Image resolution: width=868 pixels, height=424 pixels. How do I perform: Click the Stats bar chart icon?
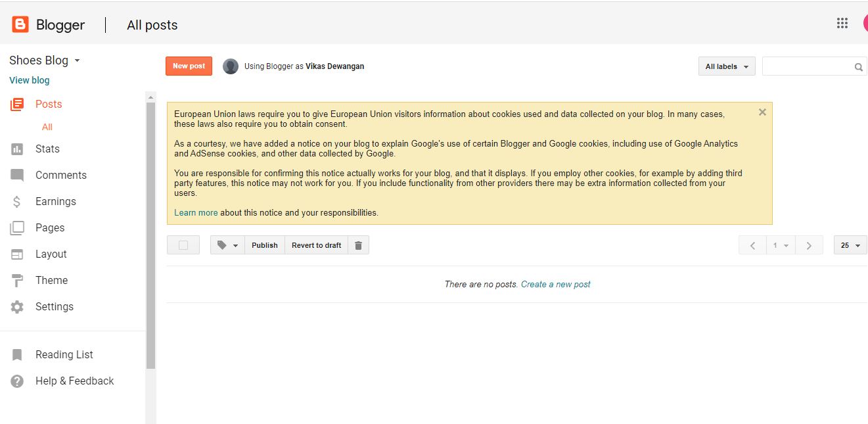pos(17,149)
